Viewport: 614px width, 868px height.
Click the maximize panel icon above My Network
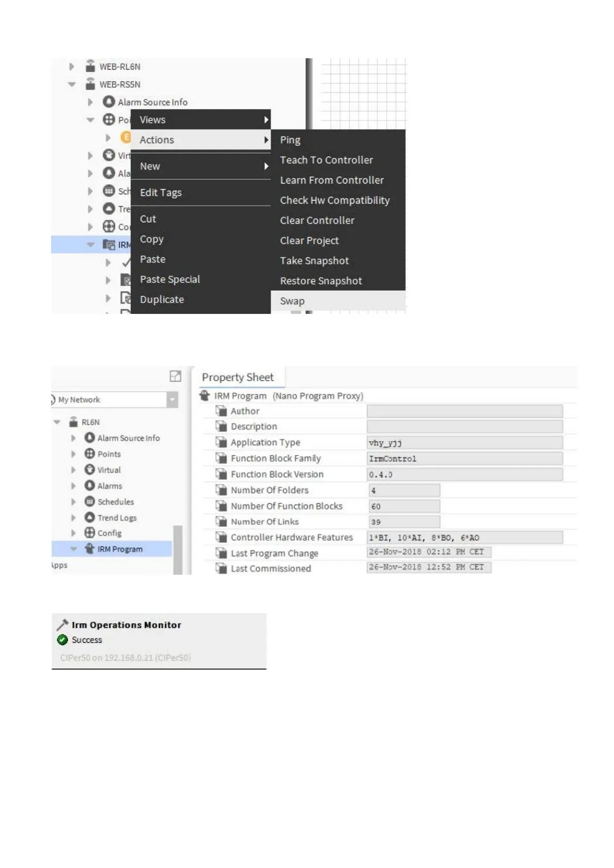pyautogui.click(x=175, y=376)
